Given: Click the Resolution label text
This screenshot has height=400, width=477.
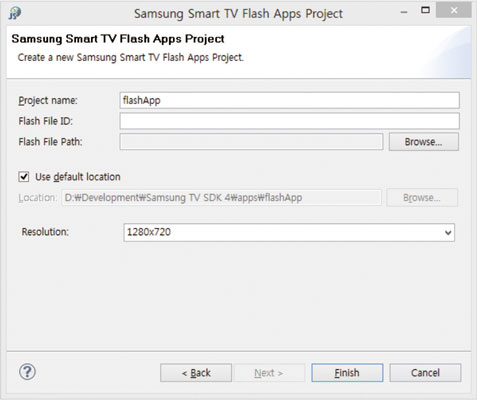Looking at the screenshot, I should pyautogui.click(x=45, y=232).
